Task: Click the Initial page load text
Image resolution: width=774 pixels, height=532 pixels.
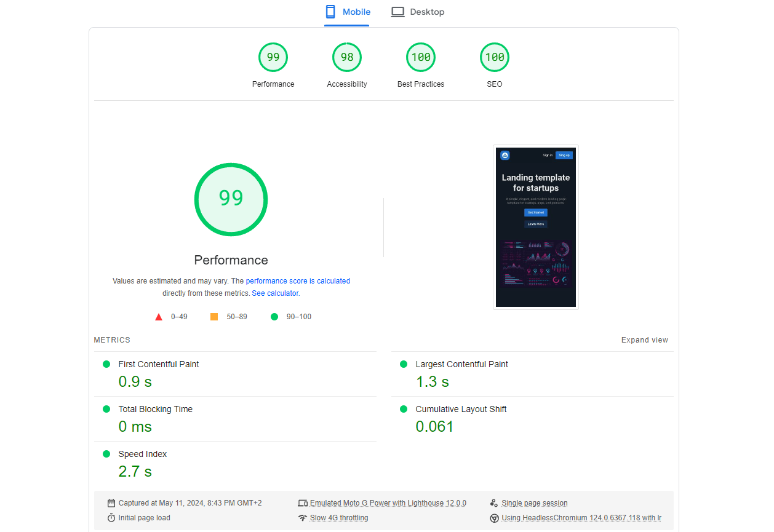Action: click(145, 518)
